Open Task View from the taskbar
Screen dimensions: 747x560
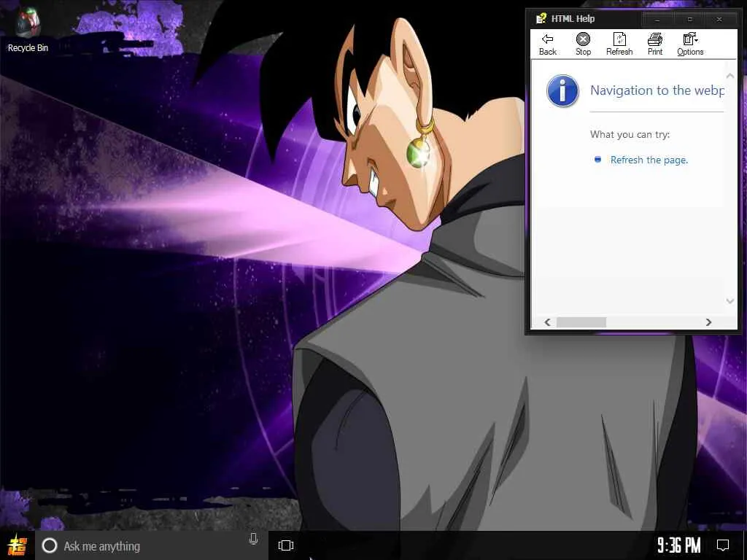pos(286,545)
